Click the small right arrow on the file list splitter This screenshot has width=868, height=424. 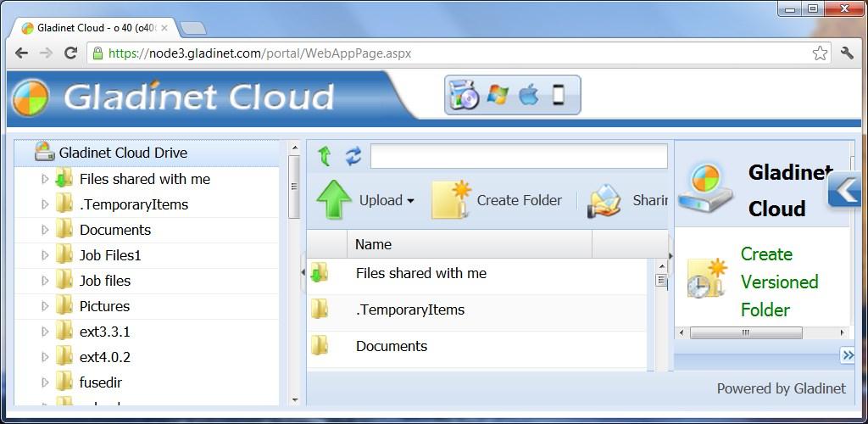click(671, 255)
